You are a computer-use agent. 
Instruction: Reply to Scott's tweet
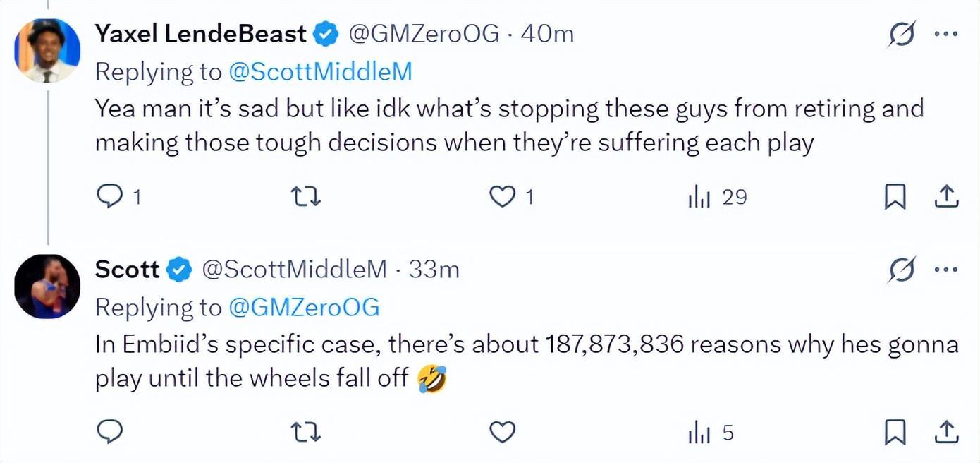pos(109,431)
